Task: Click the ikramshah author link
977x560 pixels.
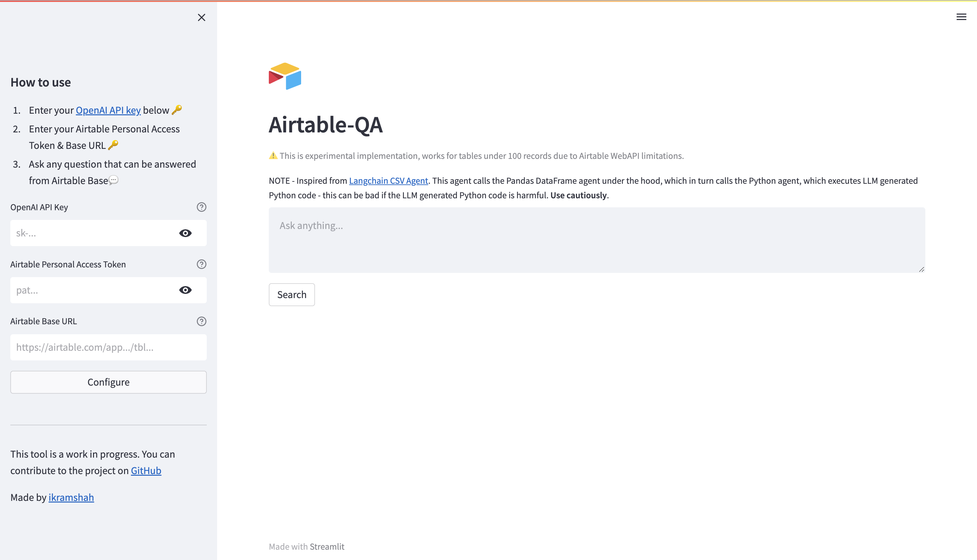Action: click(71, 498)
